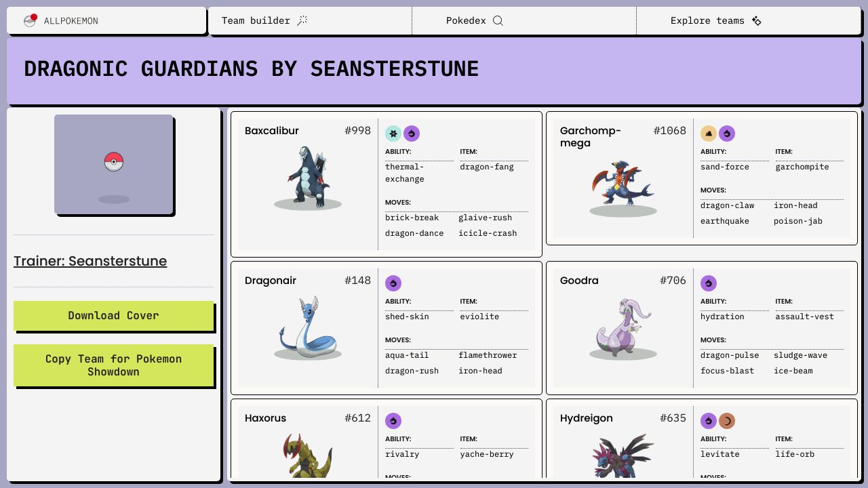The width and height of the screenshot is (868, 488).
Task: Click Garchomp-mega's dragon type icon
Action: click(x=727, y=134)
